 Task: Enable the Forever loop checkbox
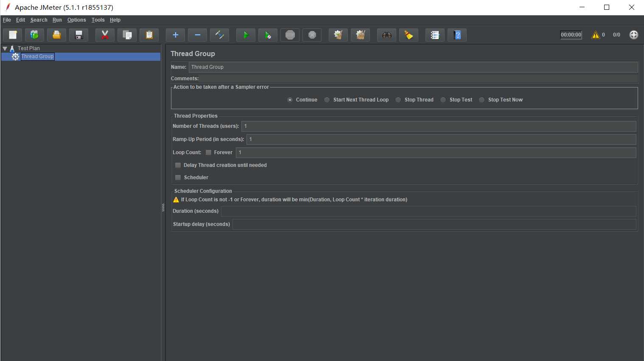click(208, 152)
